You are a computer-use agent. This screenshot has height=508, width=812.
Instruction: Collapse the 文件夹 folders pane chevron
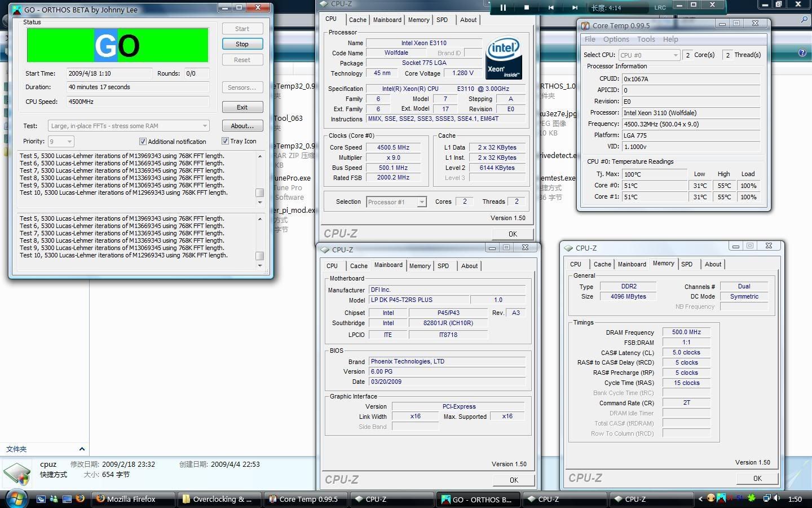82,449
